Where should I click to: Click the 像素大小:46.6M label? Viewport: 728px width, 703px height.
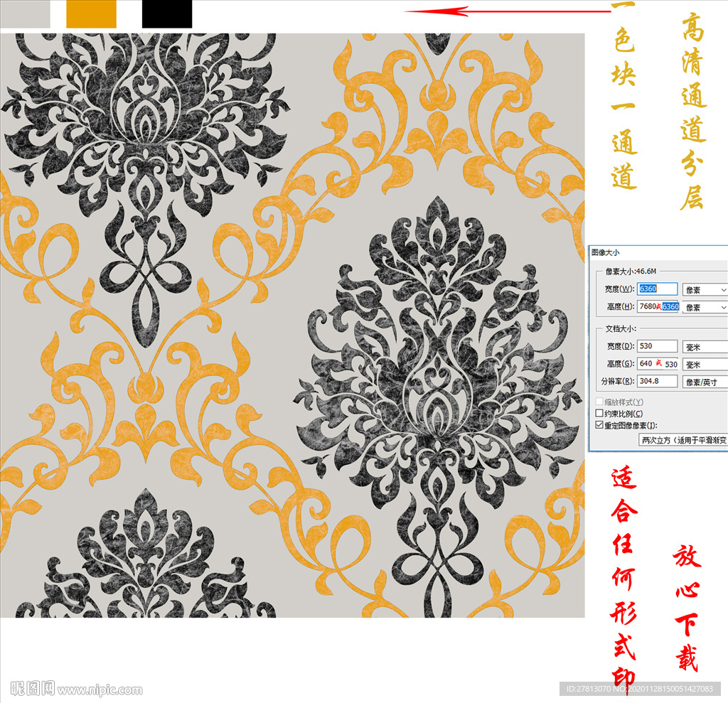tap(631, 271)
